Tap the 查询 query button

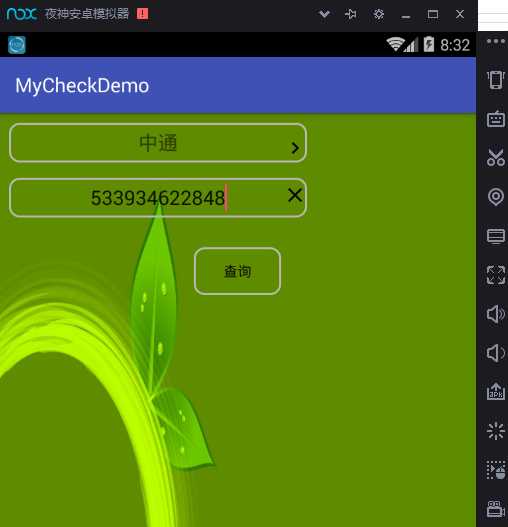coord(237,271)
